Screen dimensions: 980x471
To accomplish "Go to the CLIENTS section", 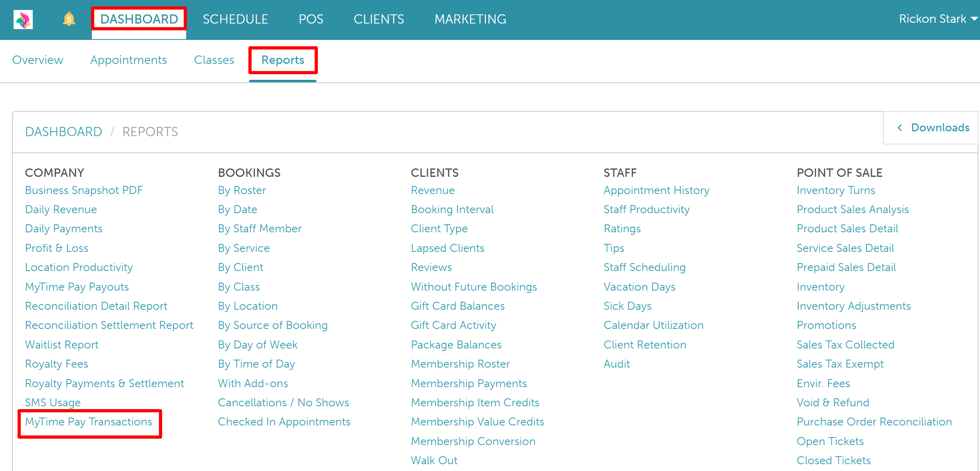I will (x=379, y=19).
